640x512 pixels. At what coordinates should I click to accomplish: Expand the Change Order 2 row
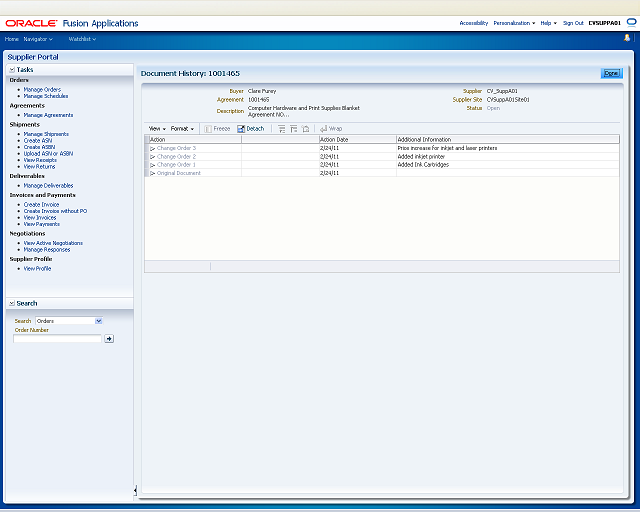152,157
